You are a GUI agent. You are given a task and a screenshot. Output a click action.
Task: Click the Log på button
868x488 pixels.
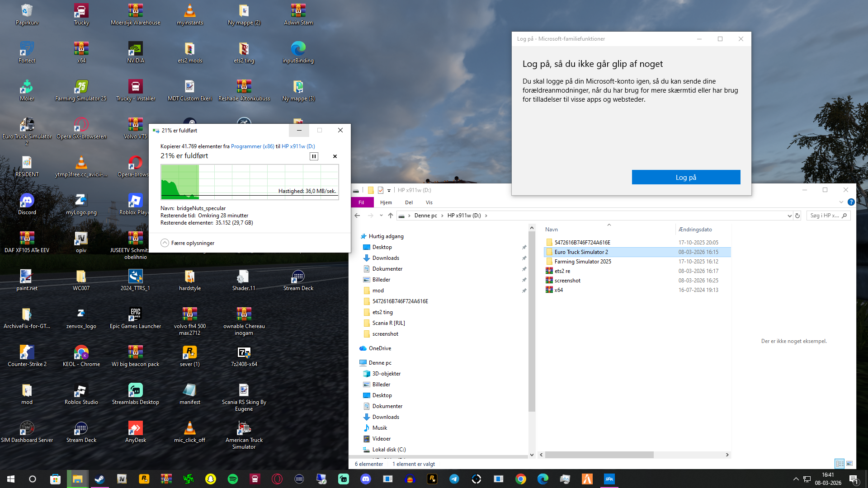(686, 177)
